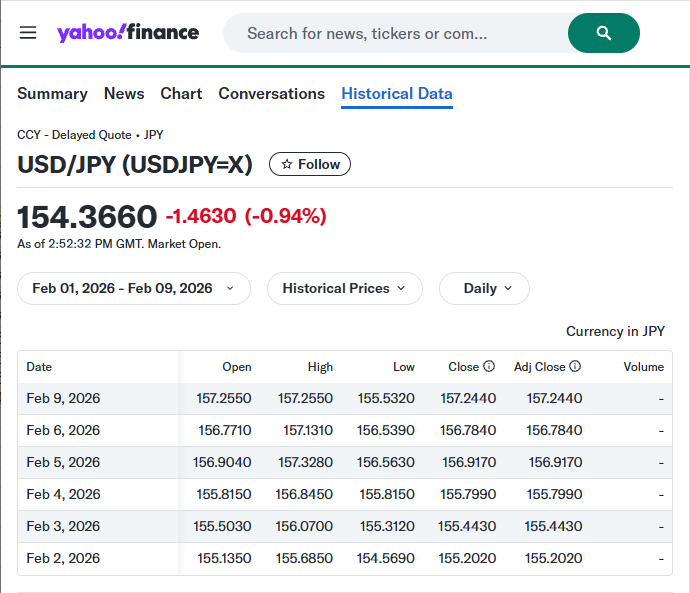Select the Feb 9, 2026 date cell
The height and width of the screenshot is (593, 690).
[63, 398]
